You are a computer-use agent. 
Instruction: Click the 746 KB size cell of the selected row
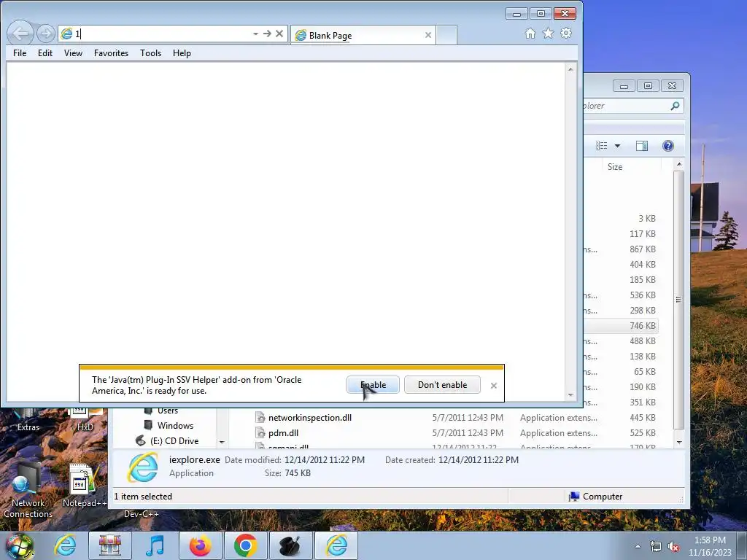click(642, 326)
